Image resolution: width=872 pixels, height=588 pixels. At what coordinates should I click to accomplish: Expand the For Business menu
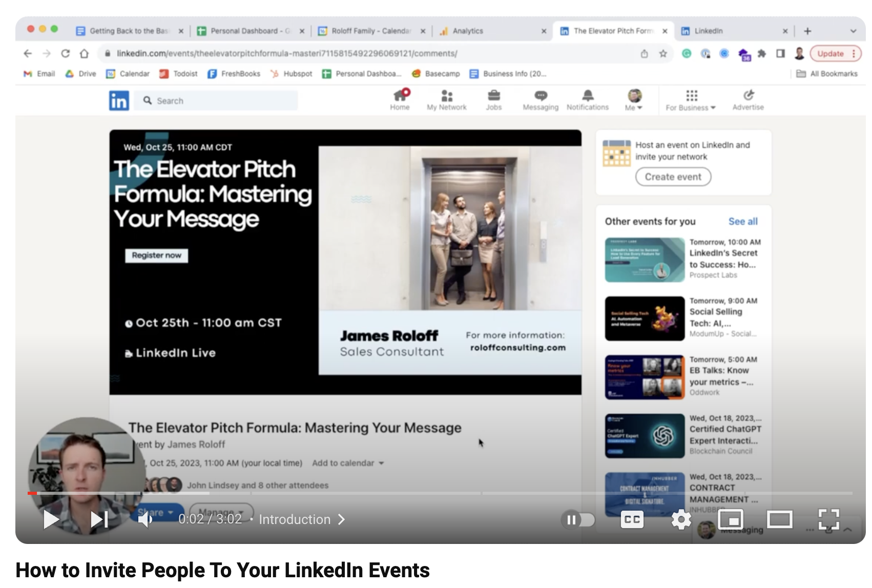click(x=691, y=100)
